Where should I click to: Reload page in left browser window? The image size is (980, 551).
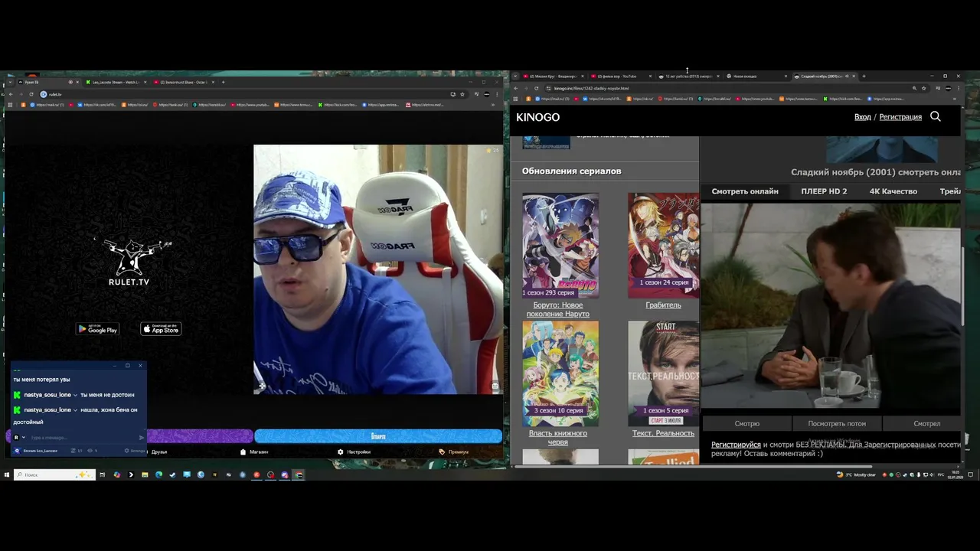(31, 94)
